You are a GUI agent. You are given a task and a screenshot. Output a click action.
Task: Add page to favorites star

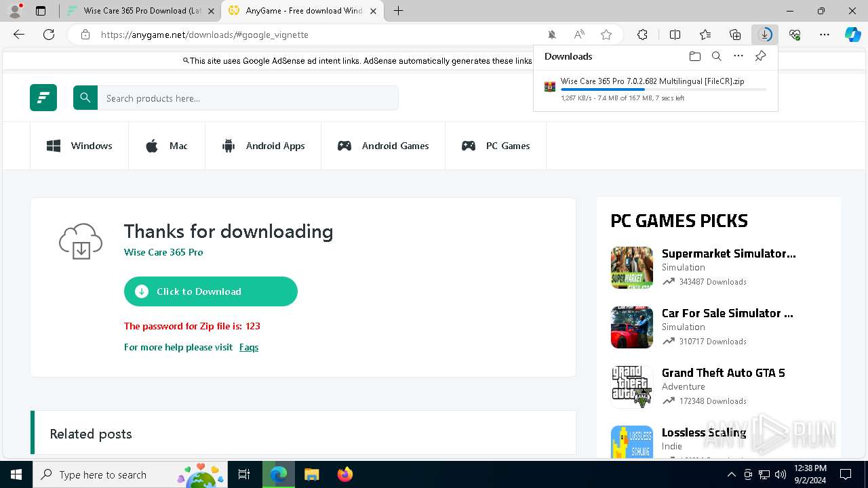click(606, 35)
